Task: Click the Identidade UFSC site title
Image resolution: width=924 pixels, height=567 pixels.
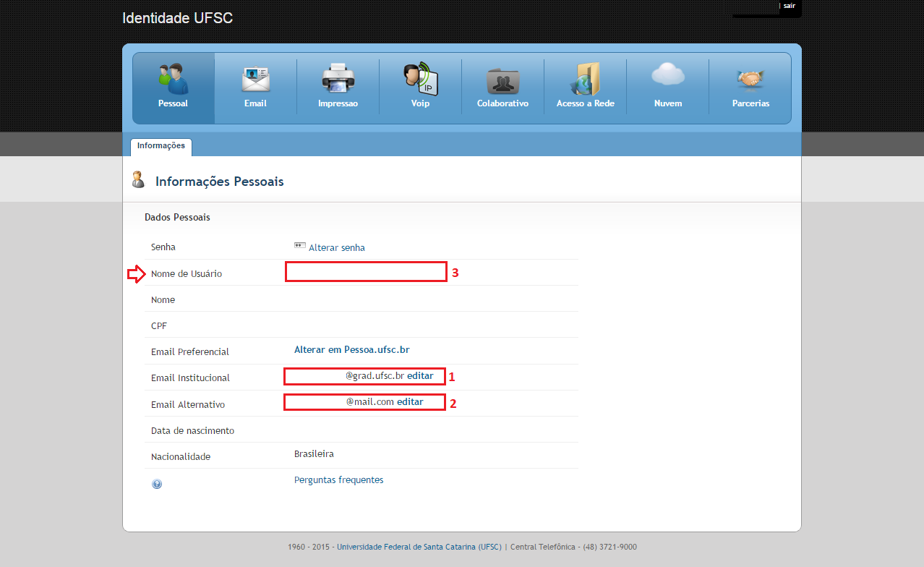Action: click(178, 18)
